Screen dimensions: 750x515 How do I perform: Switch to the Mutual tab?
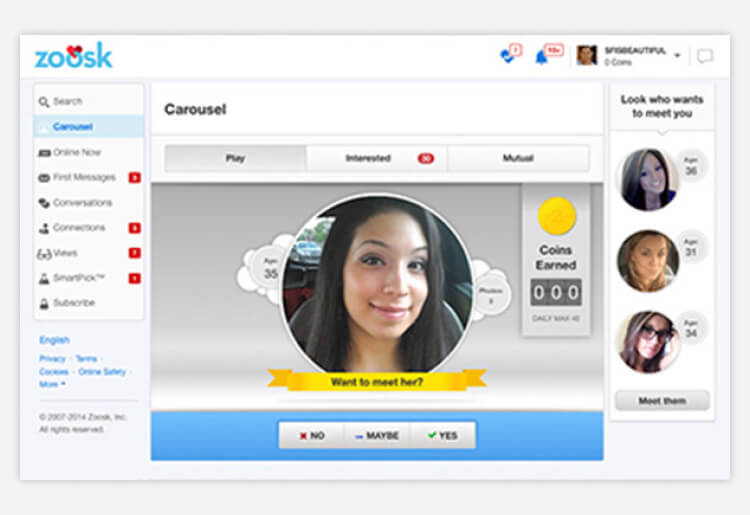[x=518, y=158]
